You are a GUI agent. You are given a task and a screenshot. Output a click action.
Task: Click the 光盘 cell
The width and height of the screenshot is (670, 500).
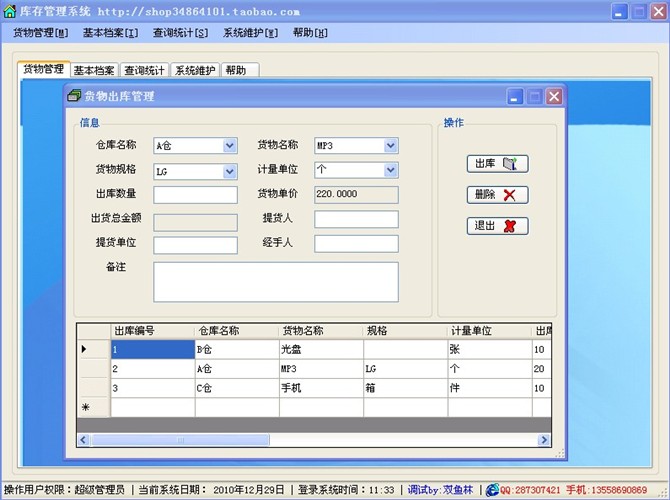[321, 349]
